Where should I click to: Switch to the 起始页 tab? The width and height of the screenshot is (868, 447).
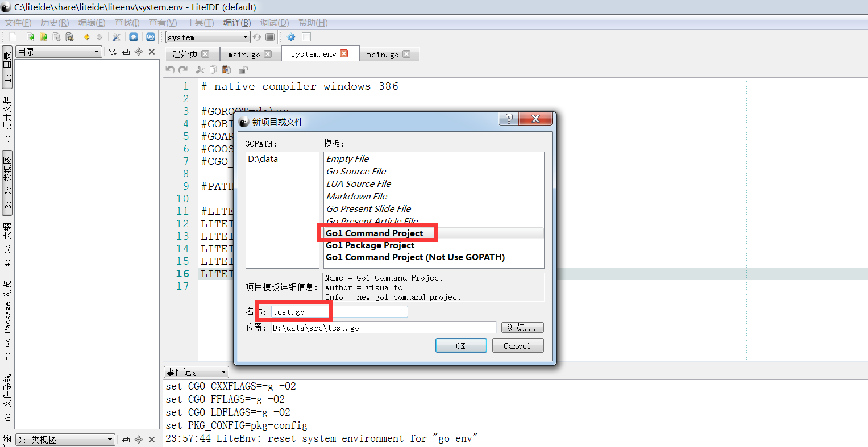(185, 54)
